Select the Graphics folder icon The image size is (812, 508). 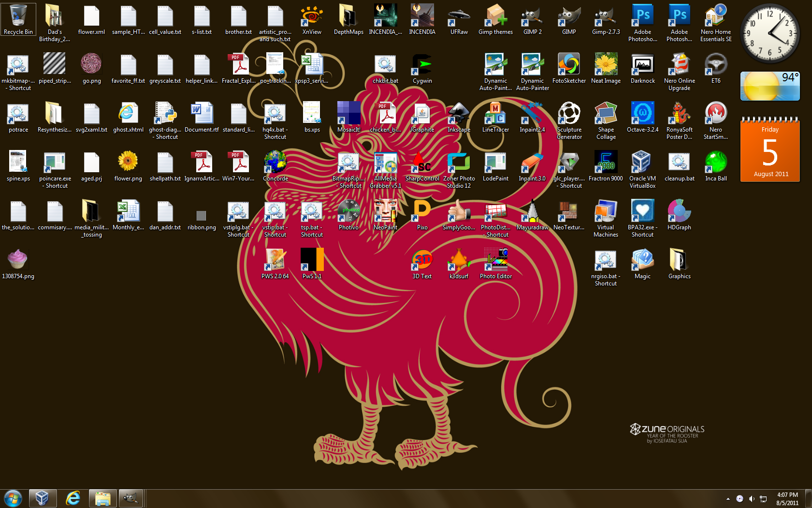pyautogui.click(x=679, y=264)
